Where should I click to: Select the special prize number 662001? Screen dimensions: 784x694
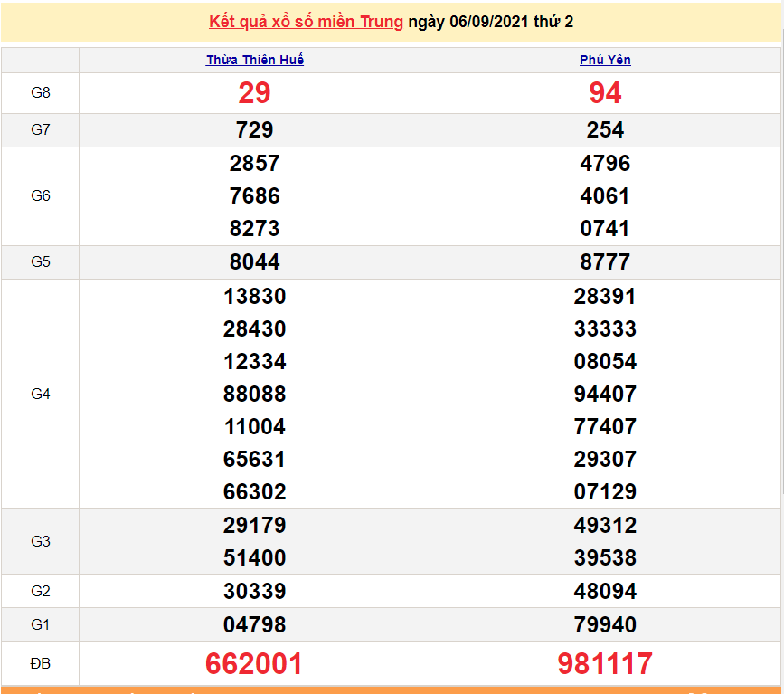tap(254, 663)
